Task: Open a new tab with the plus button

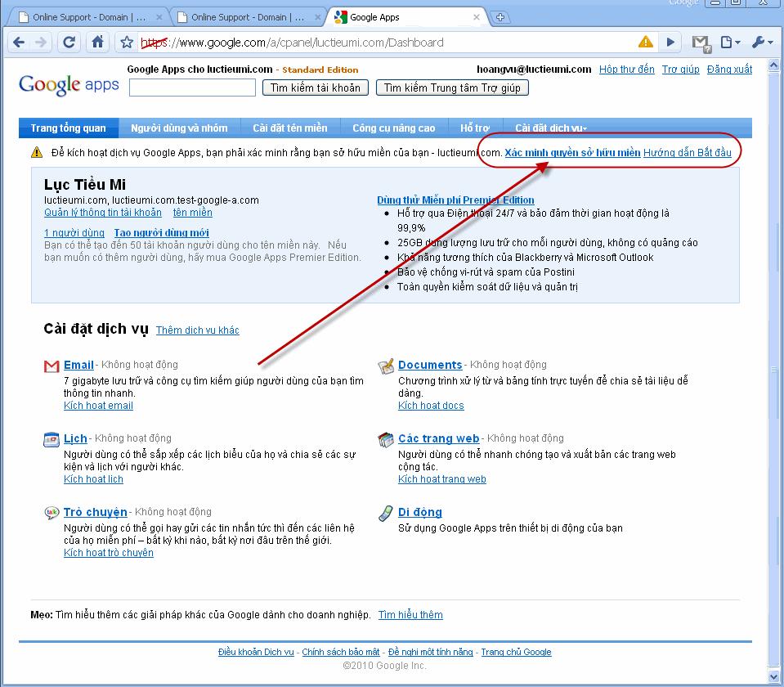Action: (500, 17)
